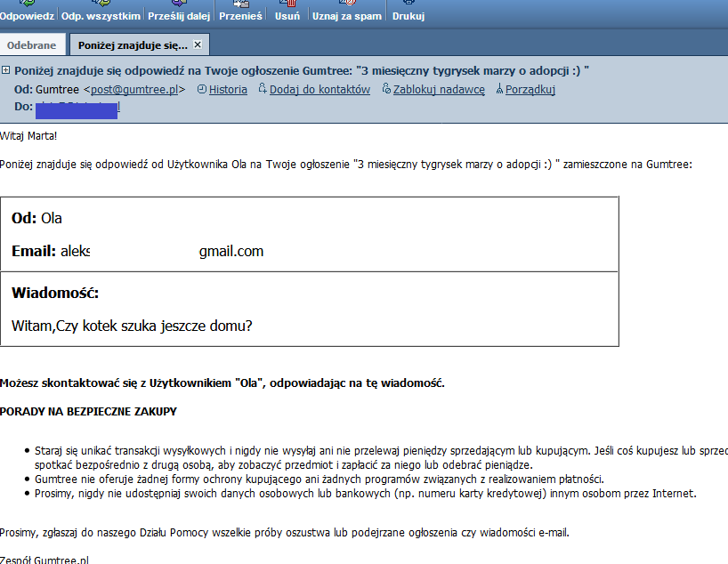728x564 pixels.
Task: Click the 'PORADY NA BEZPIECZNE ZAKUPY' heading
Action: tap(88, 412)
